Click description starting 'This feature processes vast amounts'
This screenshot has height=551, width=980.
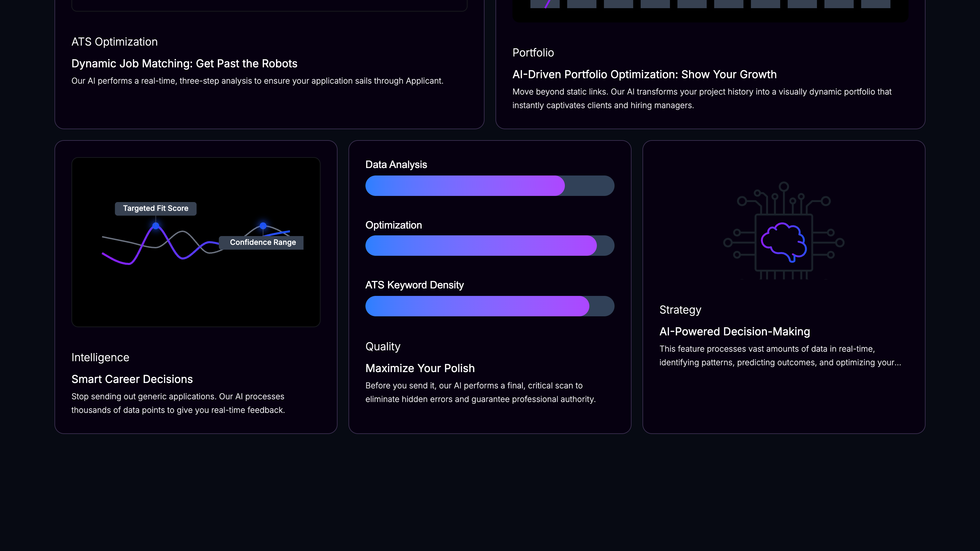(x=780, y=355)
